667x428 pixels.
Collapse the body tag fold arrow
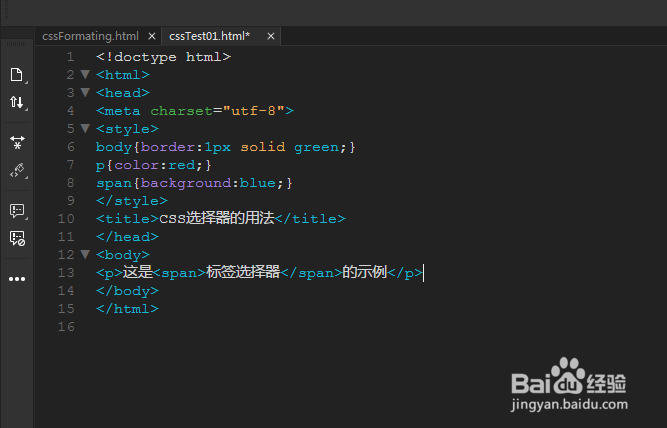coord(85,255)
